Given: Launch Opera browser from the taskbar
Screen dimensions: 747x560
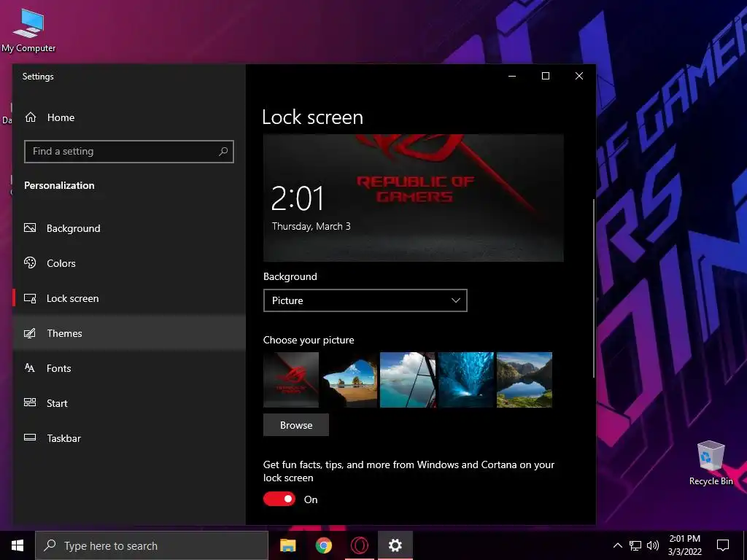Looking at the screenshot, I should (359, 545).
